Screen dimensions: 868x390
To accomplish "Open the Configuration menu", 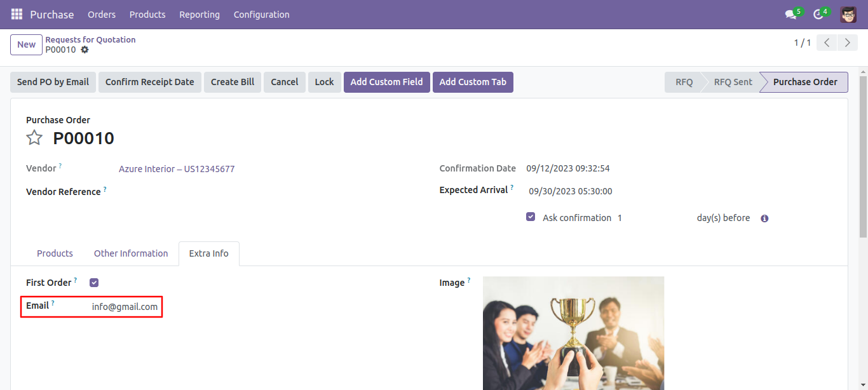I will (x=262, y=14).
